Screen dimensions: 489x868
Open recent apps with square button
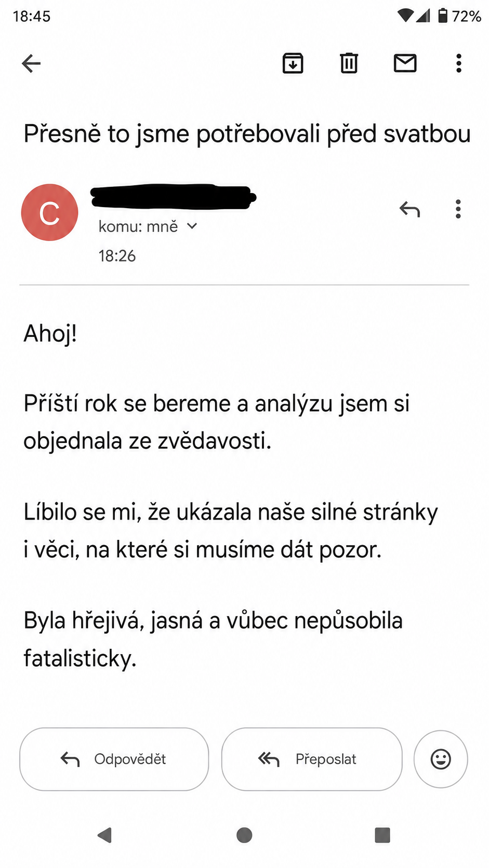tap(382, 835)
